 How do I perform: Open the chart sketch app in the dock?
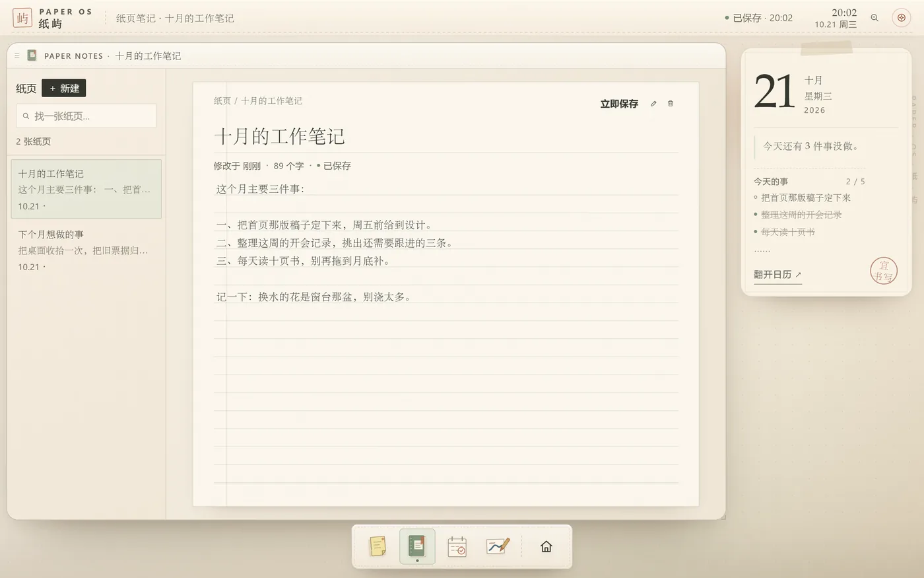click(498, 546)
